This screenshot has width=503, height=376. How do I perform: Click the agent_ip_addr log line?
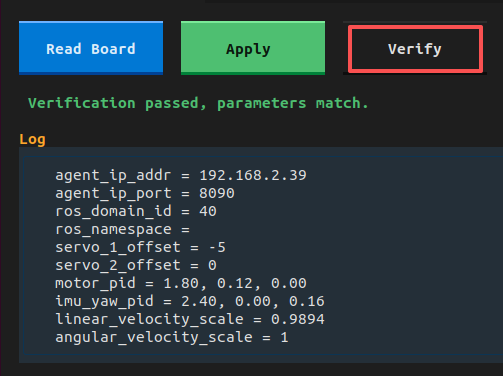pyautogui.click(x=181, y=175)
